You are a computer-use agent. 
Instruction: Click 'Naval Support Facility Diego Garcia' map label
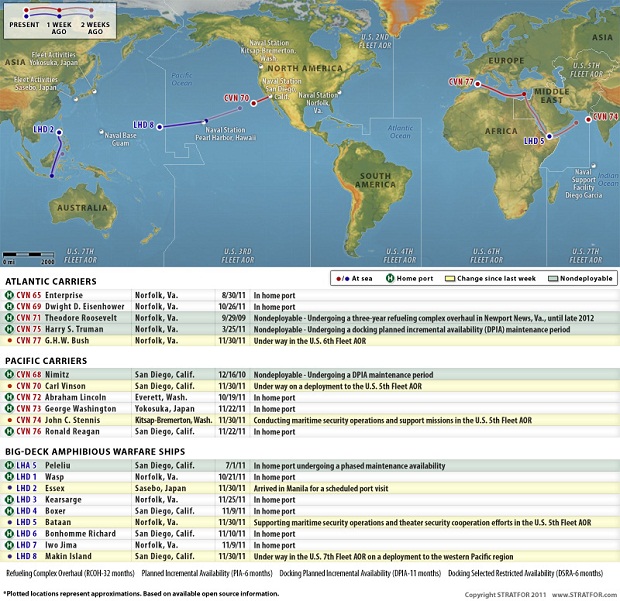[584, 183]
